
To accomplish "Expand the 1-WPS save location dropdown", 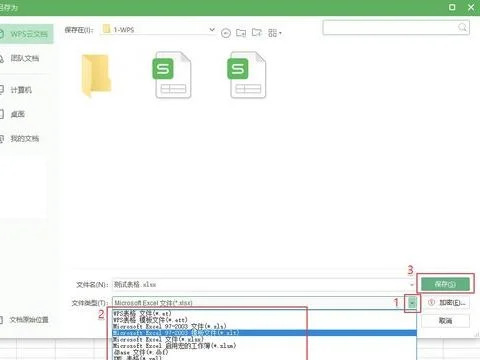I will point(212,30).
